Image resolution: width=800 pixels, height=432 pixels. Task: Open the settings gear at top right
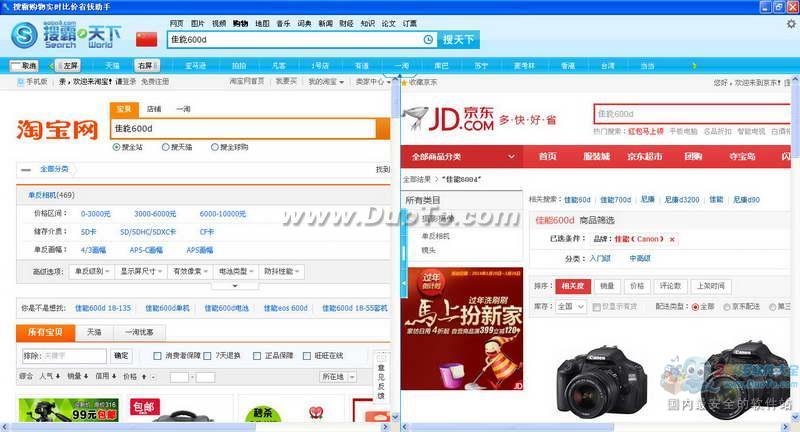pos(791,23)
